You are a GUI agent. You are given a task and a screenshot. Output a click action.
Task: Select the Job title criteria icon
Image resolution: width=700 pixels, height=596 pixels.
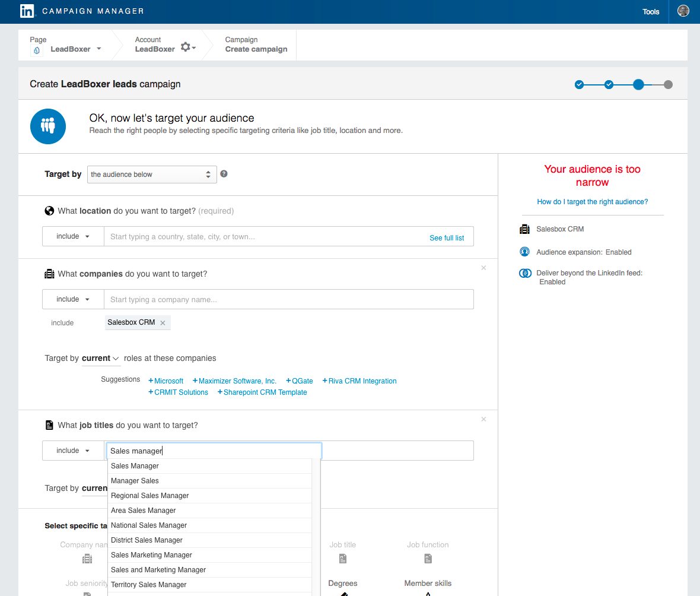point(343,559)
